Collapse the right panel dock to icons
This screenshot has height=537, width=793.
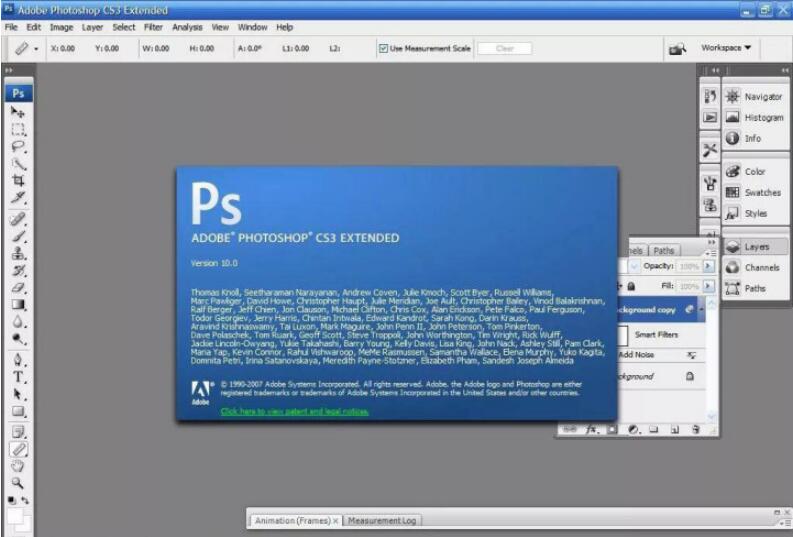pyautogui.click(x=785, y=70)
